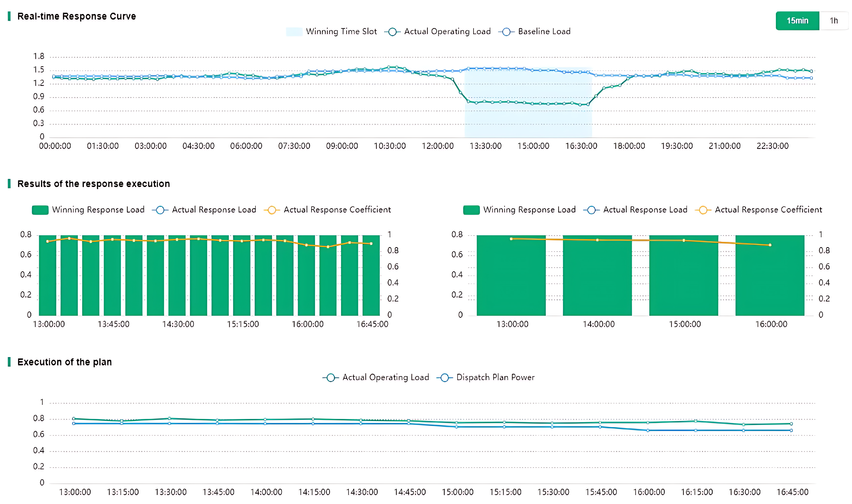This screenshot has height=504, width=852.
Task: Toggle Actual Operating Load in execution plan legend
Action: (x=330, y=378)
